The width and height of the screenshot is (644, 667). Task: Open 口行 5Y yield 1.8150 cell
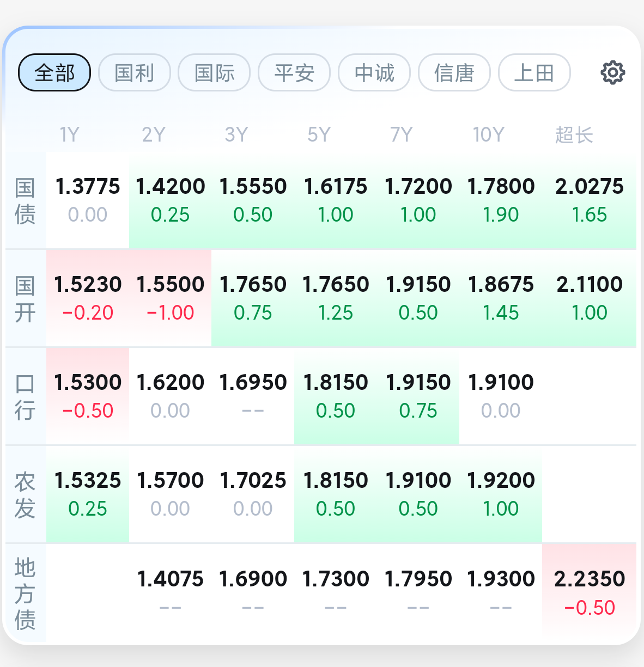336,396
